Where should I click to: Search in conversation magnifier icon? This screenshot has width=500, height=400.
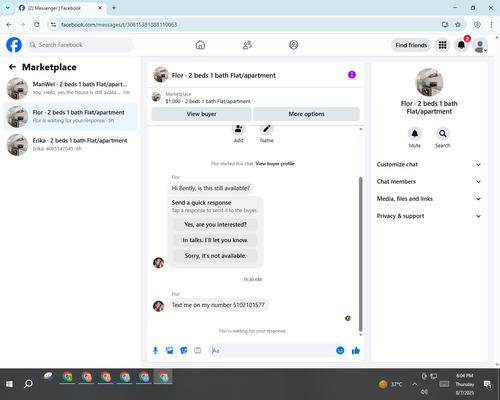[x=443, y=134]
